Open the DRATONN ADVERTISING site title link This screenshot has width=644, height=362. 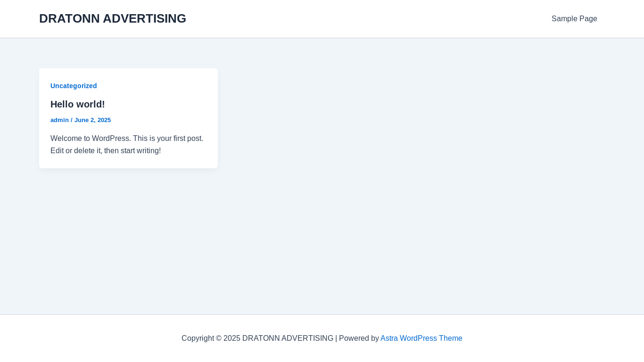click(x=113, y=19)
